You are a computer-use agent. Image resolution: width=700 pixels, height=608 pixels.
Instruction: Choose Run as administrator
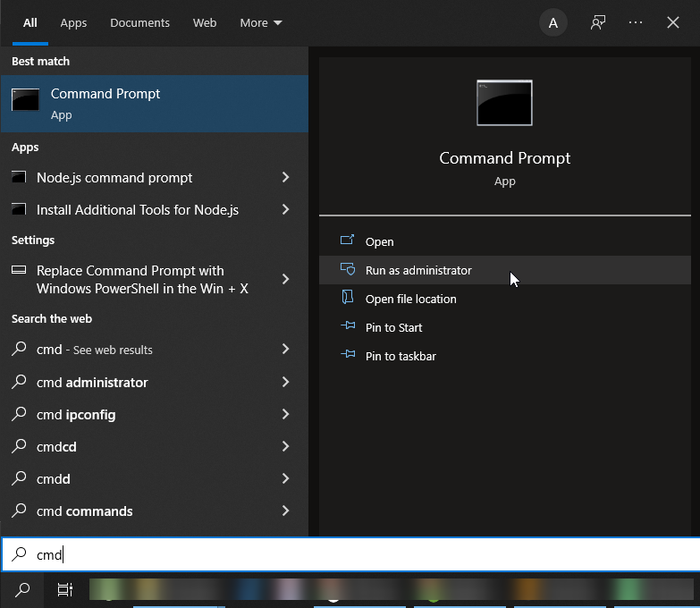[505, 270]
